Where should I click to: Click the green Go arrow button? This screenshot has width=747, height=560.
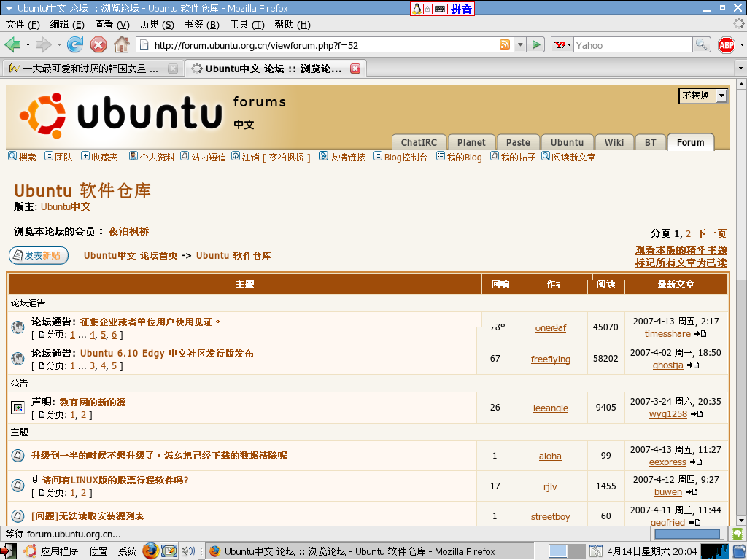coord(536,44)
